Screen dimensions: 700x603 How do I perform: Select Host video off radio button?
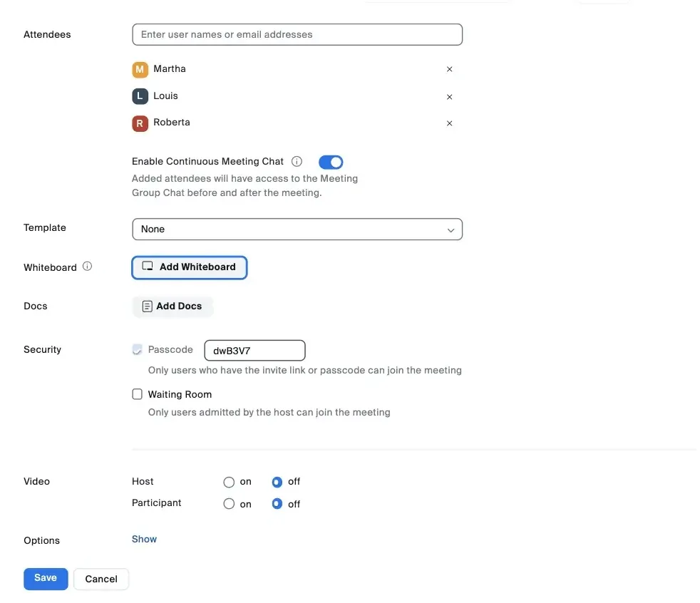click(277, 483)
